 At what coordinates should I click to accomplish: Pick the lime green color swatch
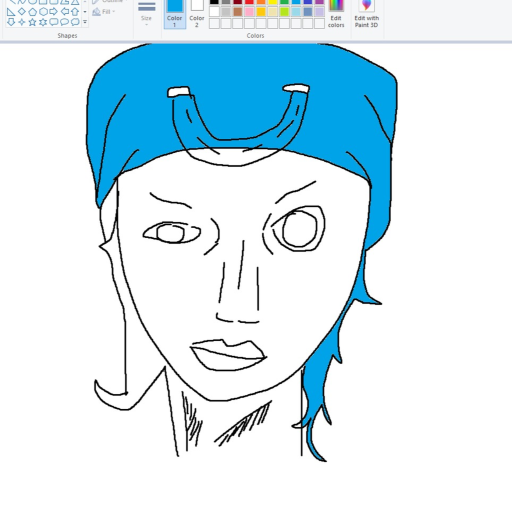point(284,12)
